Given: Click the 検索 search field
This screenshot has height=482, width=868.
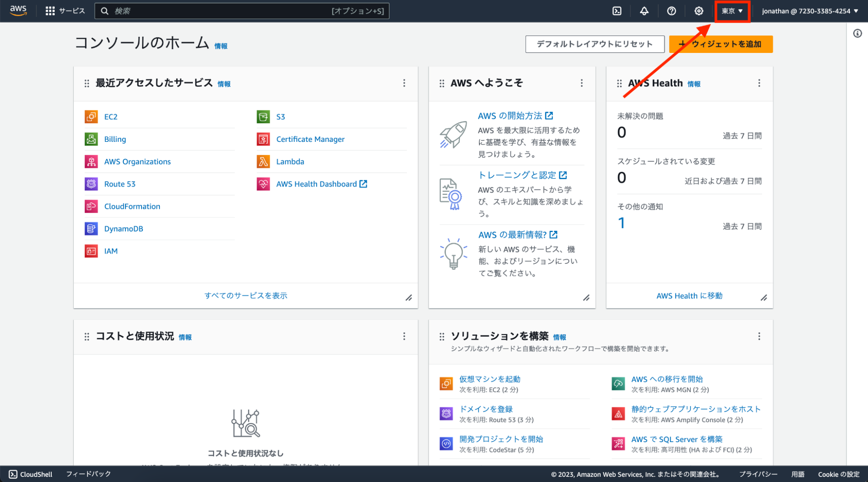Looking at the screenshot, I should (x=221, y=11).
